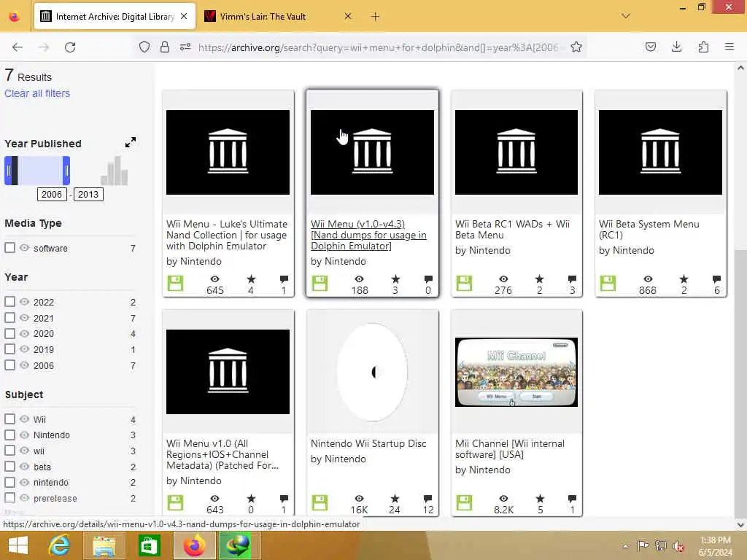Check the beta subject checkbox
Image resolution: width=747 pixels, height=560 pixels.
tap(10, 466)
